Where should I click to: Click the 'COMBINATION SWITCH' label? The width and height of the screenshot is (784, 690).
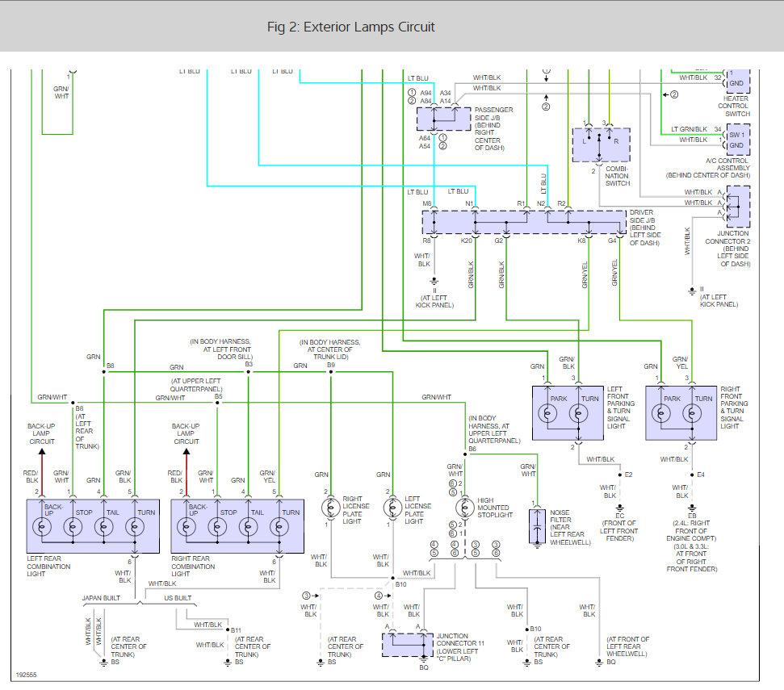pyautogui.click(x=618, y=176)
